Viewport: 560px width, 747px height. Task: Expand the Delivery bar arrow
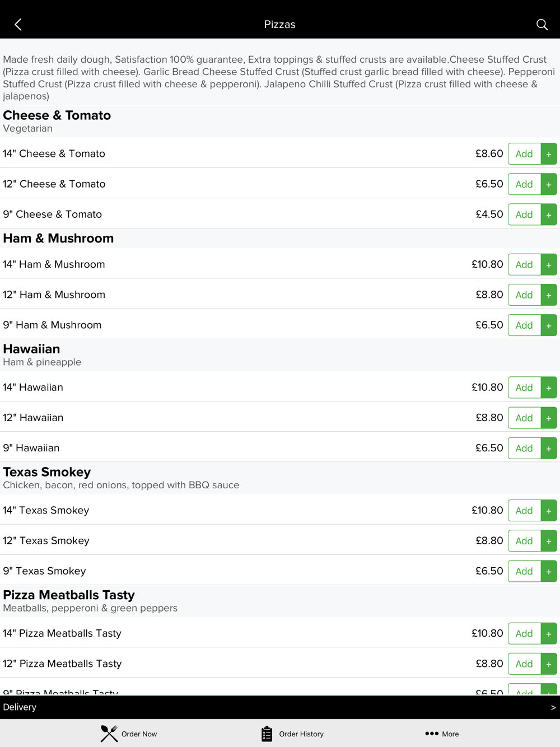click(553, 707)
